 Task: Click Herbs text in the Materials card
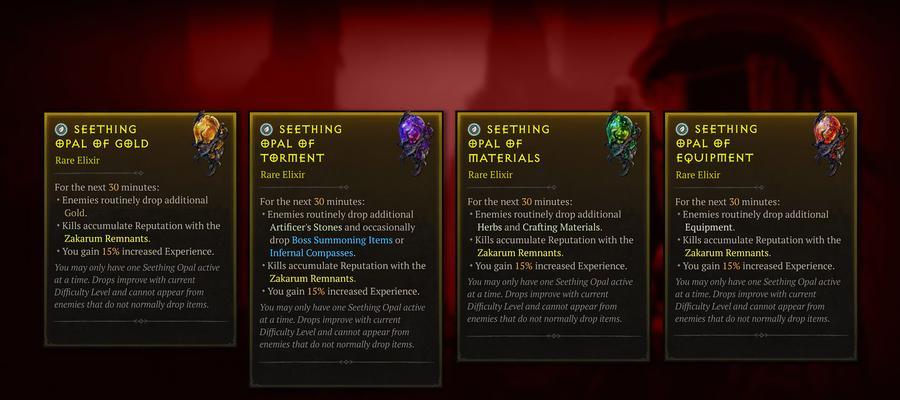tap(490, 227)
